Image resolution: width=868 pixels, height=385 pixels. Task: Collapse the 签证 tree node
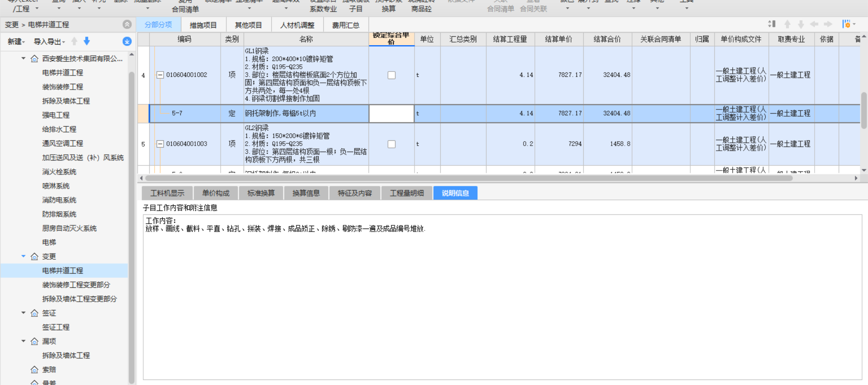(x=24, y=313)
